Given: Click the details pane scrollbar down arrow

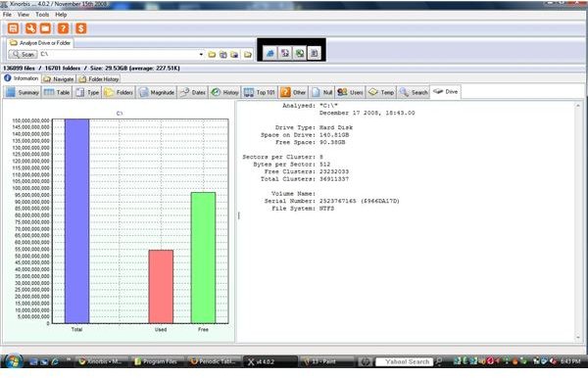Looking at the screenshot, I should pyautogui.click(x=578, y=337).
